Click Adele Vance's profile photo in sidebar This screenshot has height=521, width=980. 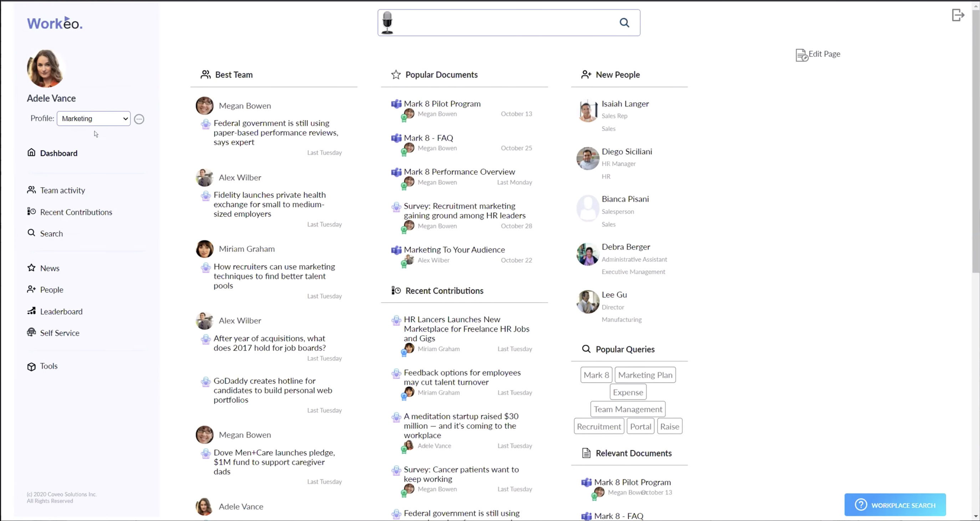(x=45, y=68)
